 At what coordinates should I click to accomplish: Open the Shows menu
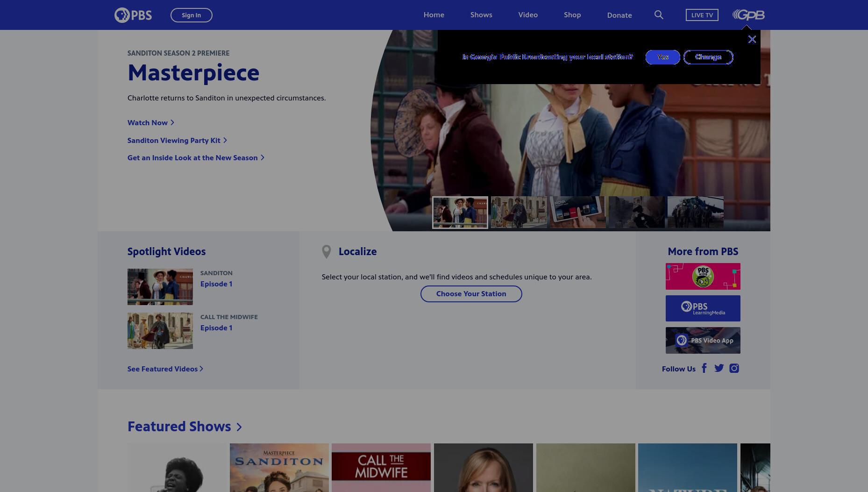point(481,15)
